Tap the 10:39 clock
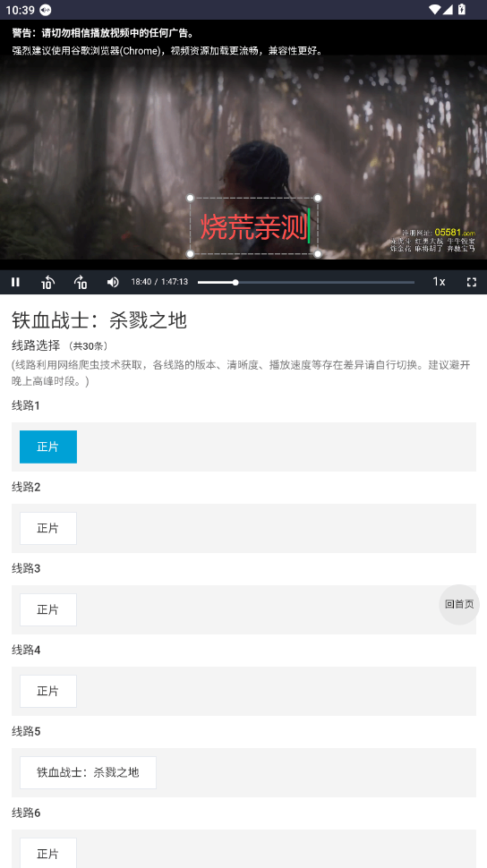Screen dimensions: 487x868 (20, 10)
